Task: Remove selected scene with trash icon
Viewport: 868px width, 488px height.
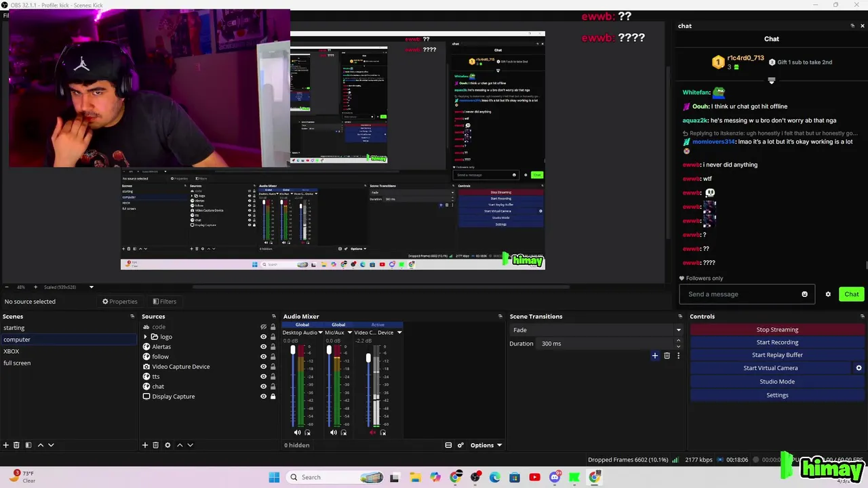Action: 16,445
